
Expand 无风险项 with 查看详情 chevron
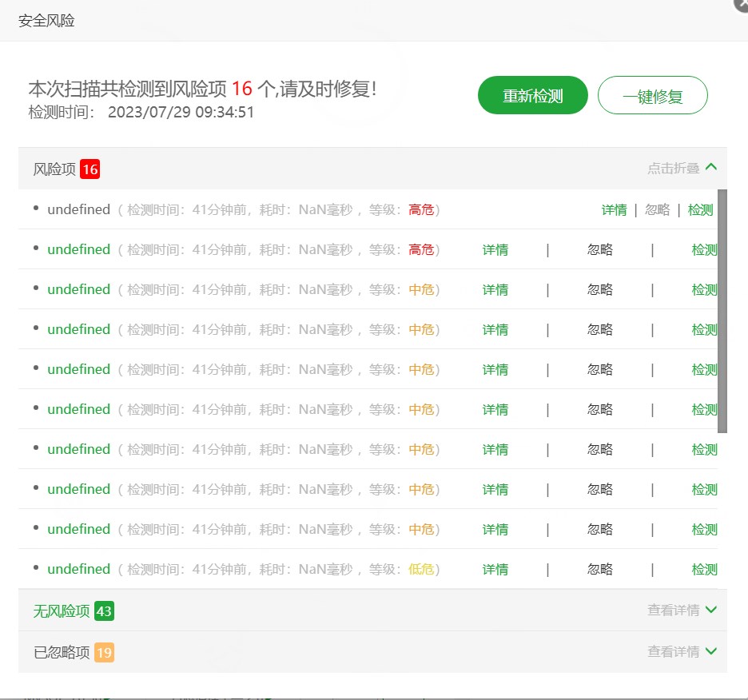[x=710, y=611]
